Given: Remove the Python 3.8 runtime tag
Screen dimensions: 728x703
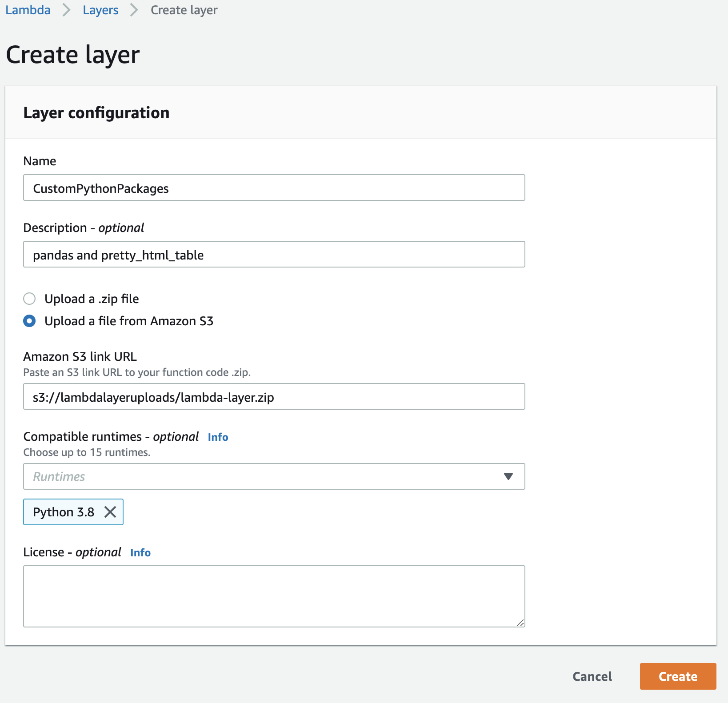Looking at the screenshot, I should point(110,512).
